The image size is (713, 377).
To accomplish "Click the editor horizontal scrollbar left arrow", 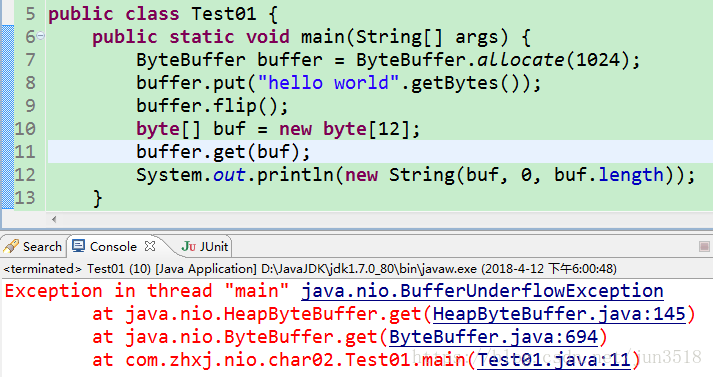I will tap(54, 220).
